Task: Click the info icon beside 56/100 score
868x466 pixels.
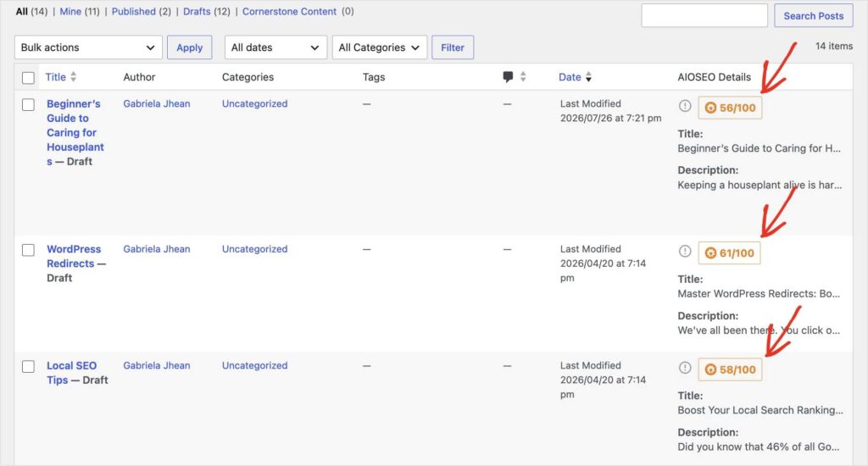Action: (685, 106)
